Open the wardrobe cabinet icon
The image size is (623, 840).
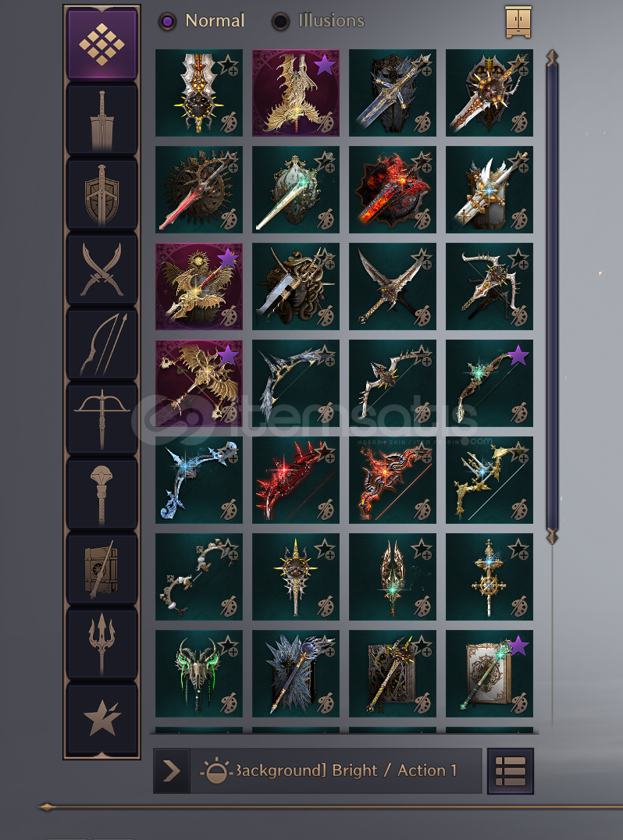(518, 22)
